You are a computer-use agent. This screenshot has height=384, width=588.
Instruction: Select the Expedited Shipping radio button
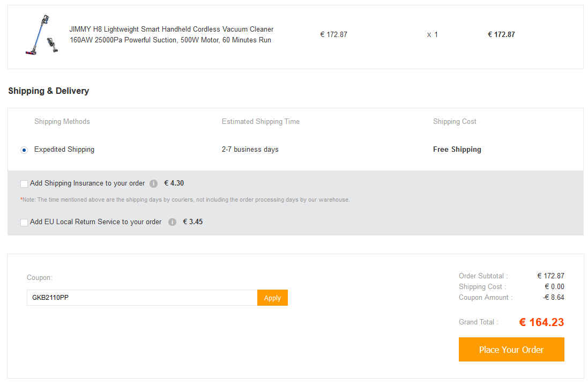tap(24, 150)
